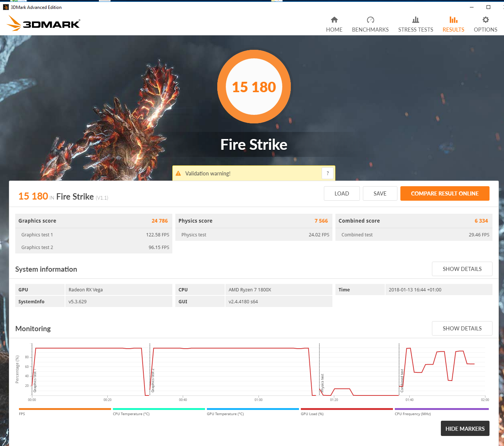This screenshot has width=504, height=446.
Task: Click the Monitoring heading
Action: 33,329
